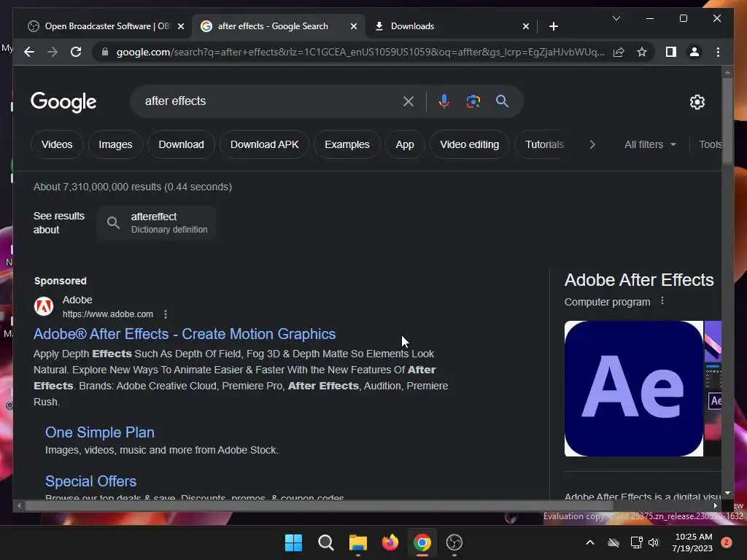This screenshot has height=560, width=747.
Task: Click the Google logo
Action: [63, 101]
